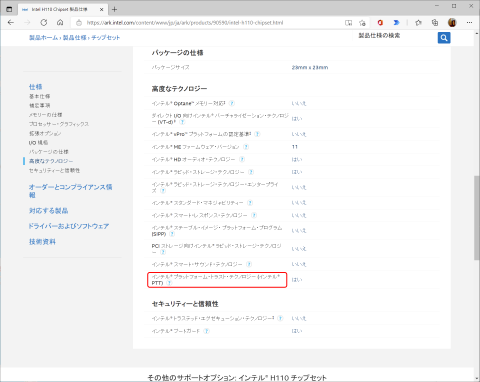The width and height of the screenshot is (480, 382).
Task: Reload the Intel ARK page
Action: 44,23
